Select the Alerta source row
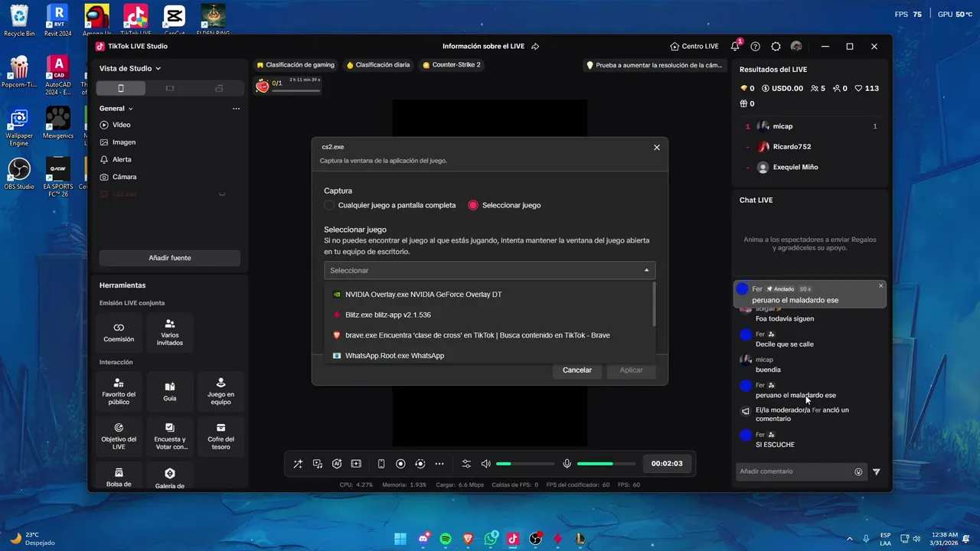 [x=170, y=159]
